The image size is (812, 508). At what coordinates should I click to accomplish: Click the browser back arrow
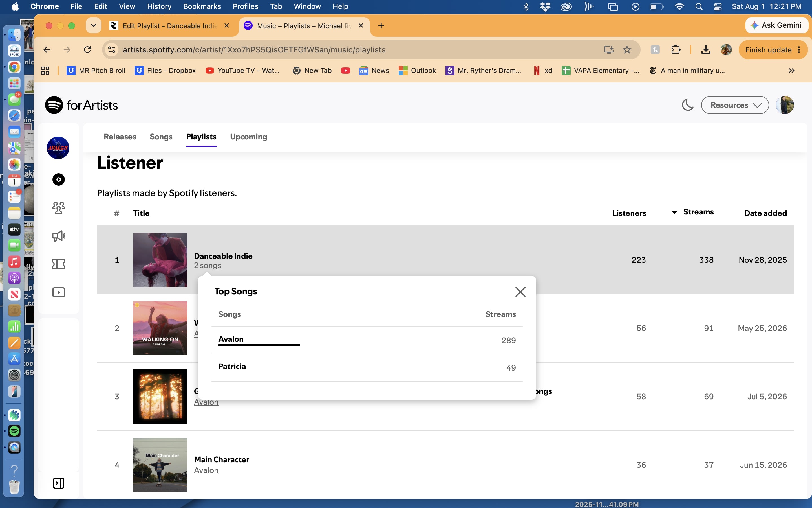pos(47,50)
